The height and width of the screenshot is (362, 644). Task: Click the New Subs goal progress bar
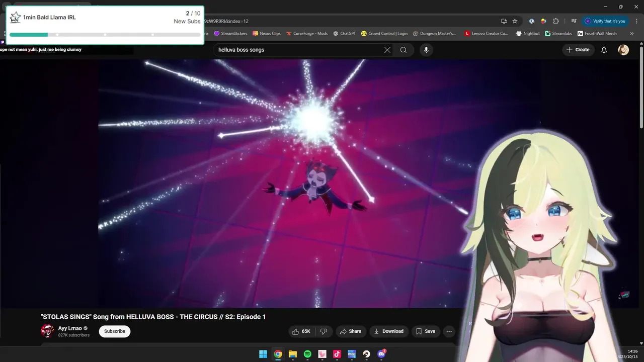(x=105, y=35)
